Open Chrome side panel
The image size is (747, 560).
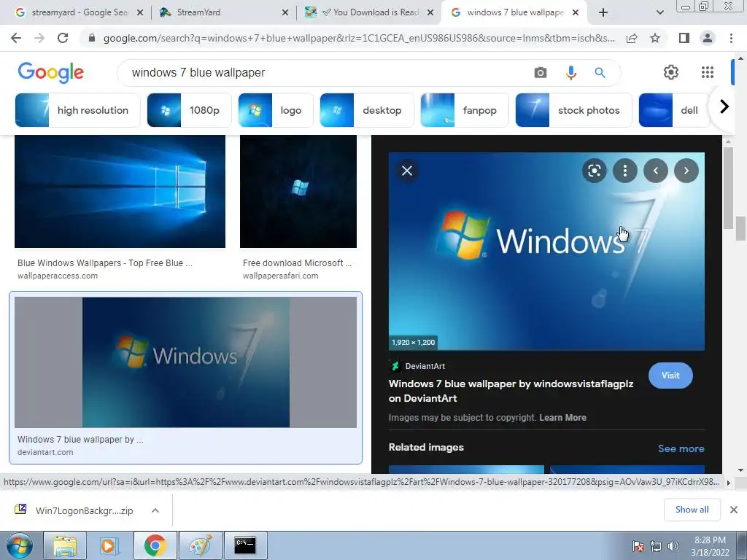point(684,38)
